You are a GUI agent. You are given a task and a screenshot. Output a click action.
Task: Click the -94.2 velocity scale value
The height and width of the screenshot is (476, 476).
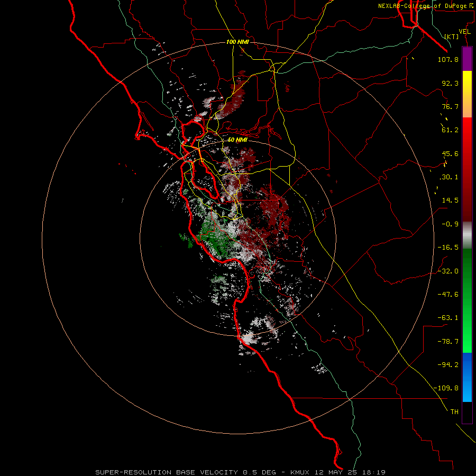[x=448, y=365]
